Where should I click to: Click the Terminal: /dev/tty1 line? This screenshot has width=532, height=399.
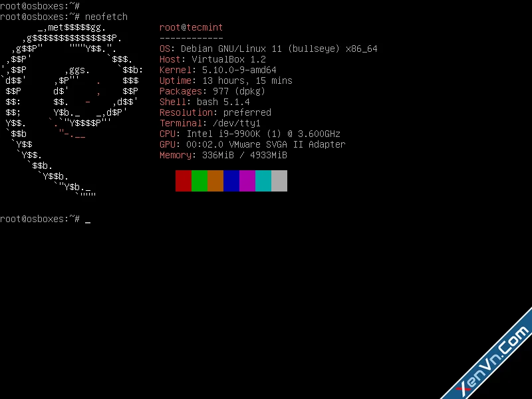coord(210,123)
